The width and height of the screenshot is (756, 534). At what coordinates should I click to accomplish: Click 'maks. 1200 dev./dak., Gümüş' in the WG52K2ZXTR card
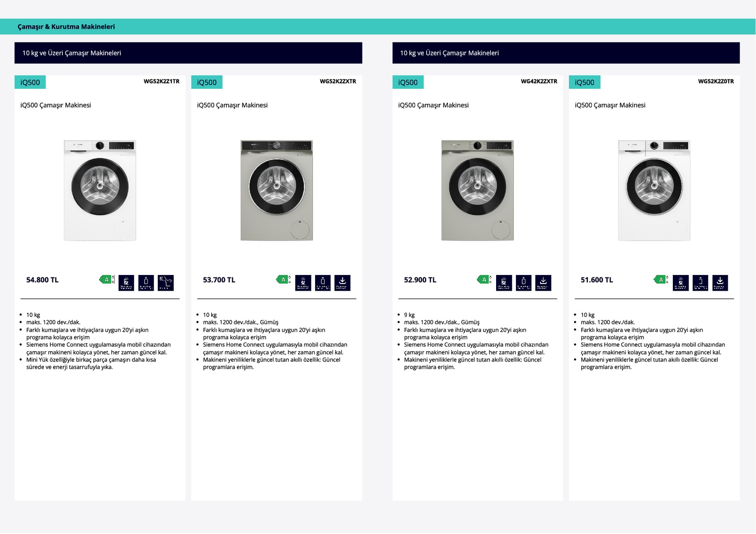(241, 322)
